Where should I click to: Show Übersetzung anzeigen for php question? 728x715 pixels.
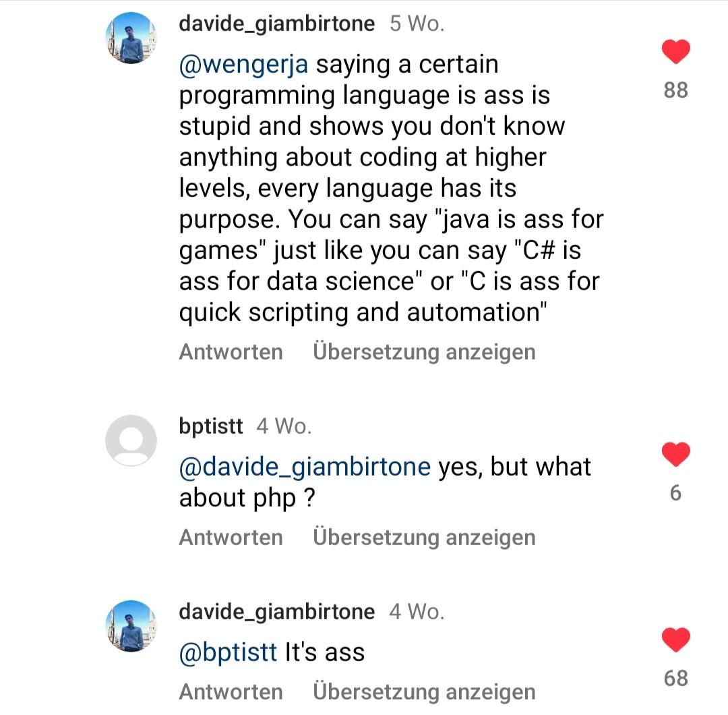[425, 538]
